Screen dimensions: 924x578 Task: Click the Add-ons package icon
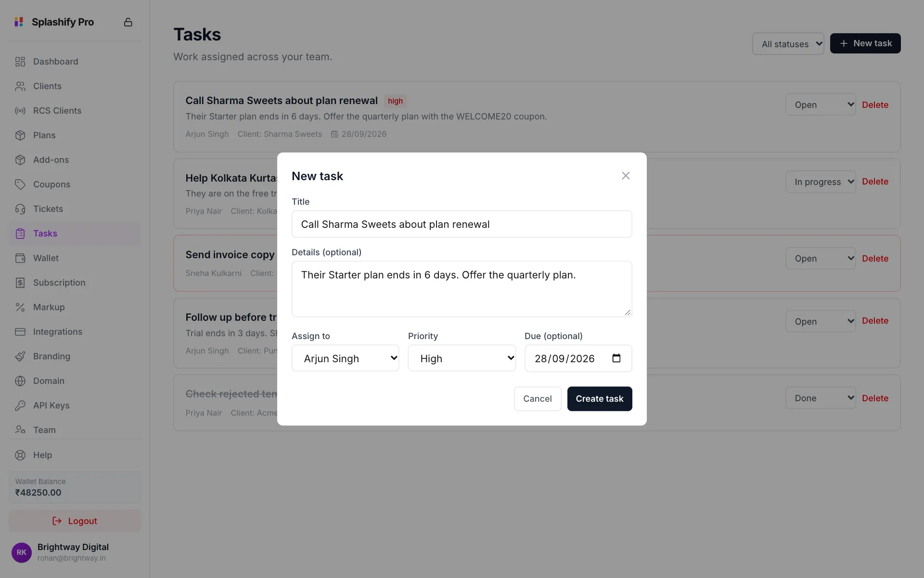[x=20, y=160]
